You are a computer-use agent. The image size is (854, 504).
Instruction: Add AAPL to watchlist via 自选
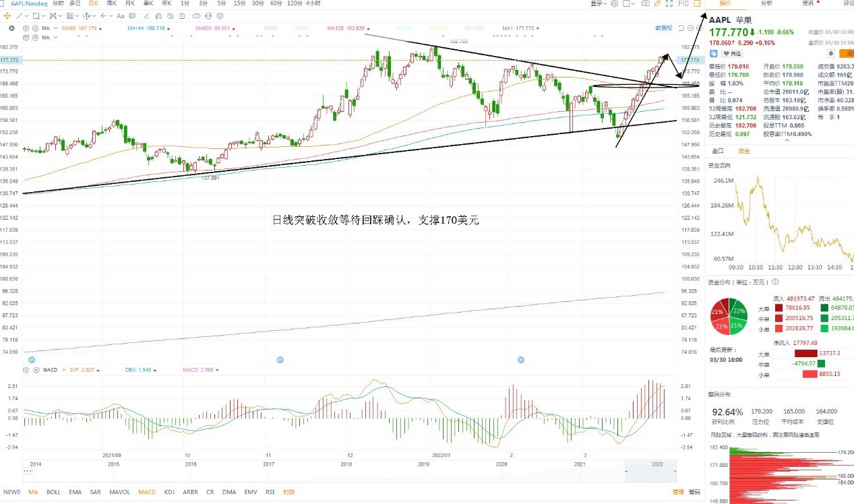point(731,53)
